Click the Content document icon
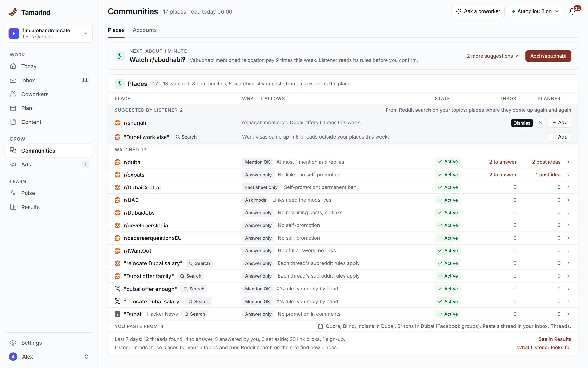Screen dimensions: 588x368 pos(13,122)
